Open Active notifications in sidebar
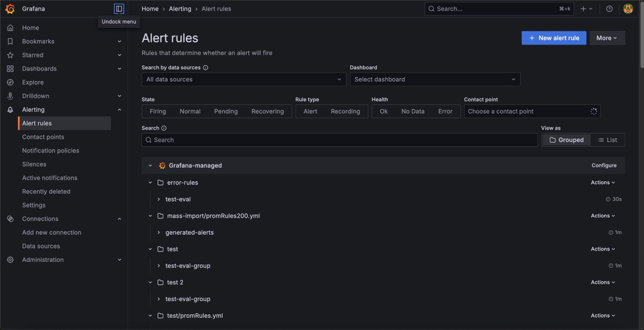644x330 pixels. (x=50, y=178)
